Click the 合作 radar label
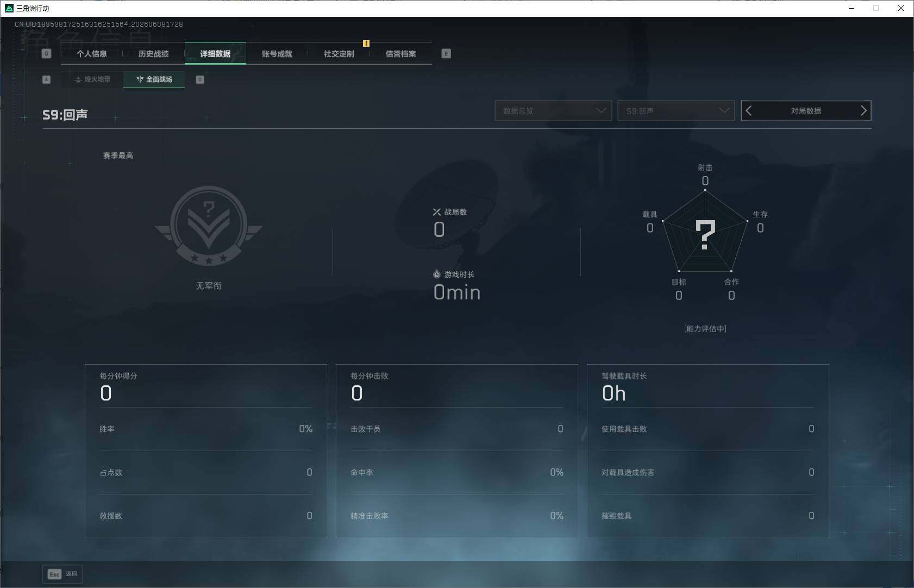The width and height of the screenshot is (914, 588). 731,282
